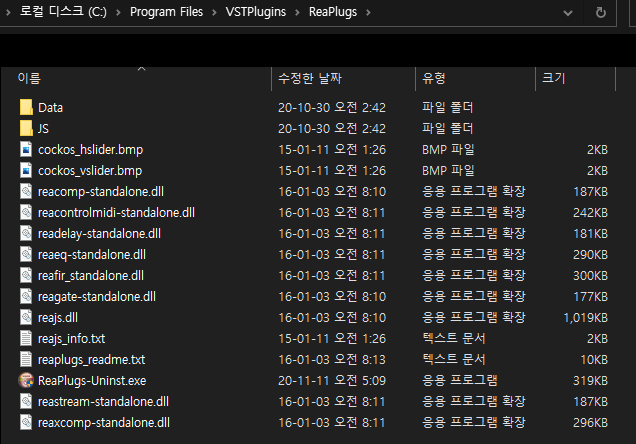Click file name ReaPlugs-Uninst.exe
Viewport: 636px width, 444px height.
coord(92,381)
